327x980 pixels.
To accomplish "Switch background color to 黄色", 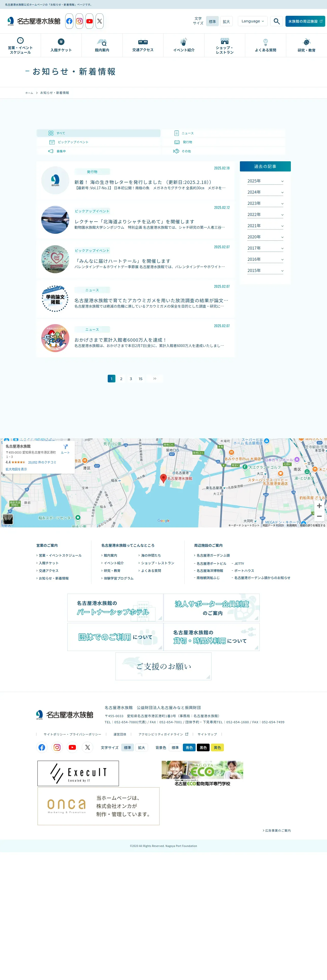I will pos(217,747).
